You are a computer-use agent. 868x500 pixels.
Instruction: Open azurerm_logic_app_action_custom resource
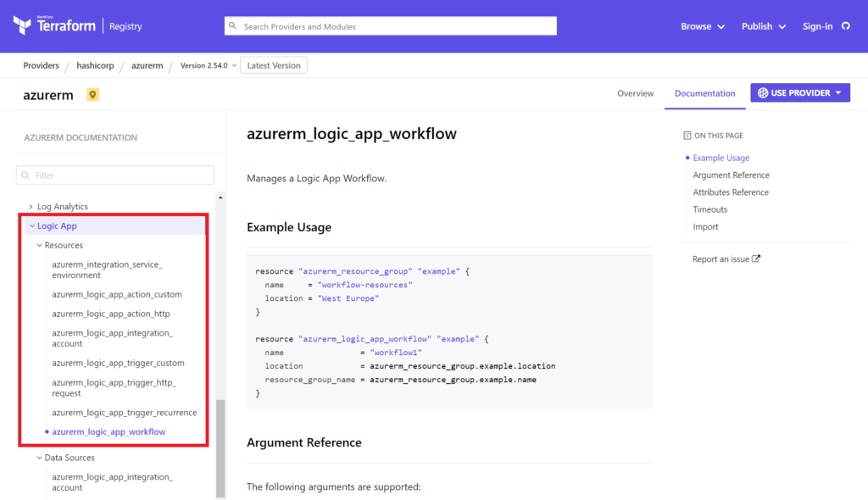[117, 295]
